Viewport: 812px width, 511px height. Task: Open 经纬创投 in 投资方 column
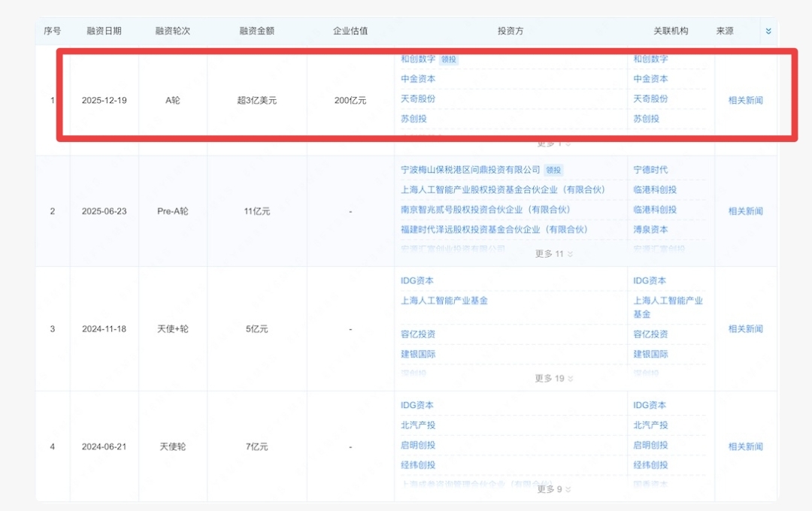tap(418, 465)
